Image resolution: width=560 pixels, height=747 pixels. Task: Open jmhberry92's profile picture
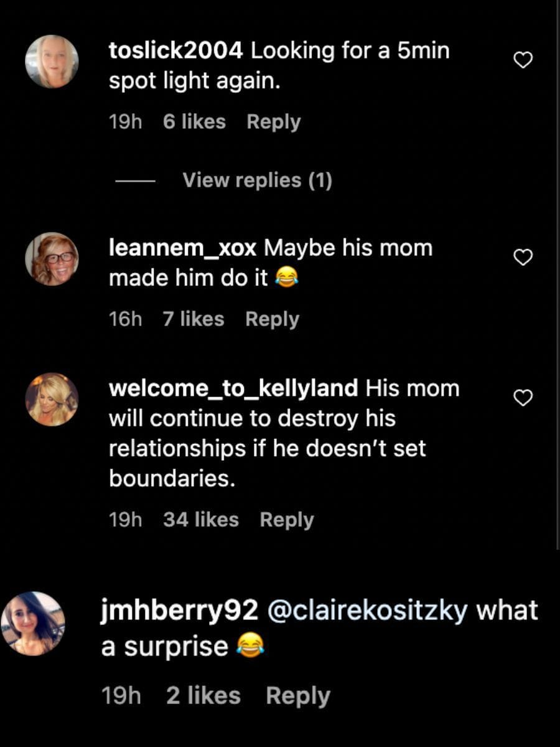(33, 624)
